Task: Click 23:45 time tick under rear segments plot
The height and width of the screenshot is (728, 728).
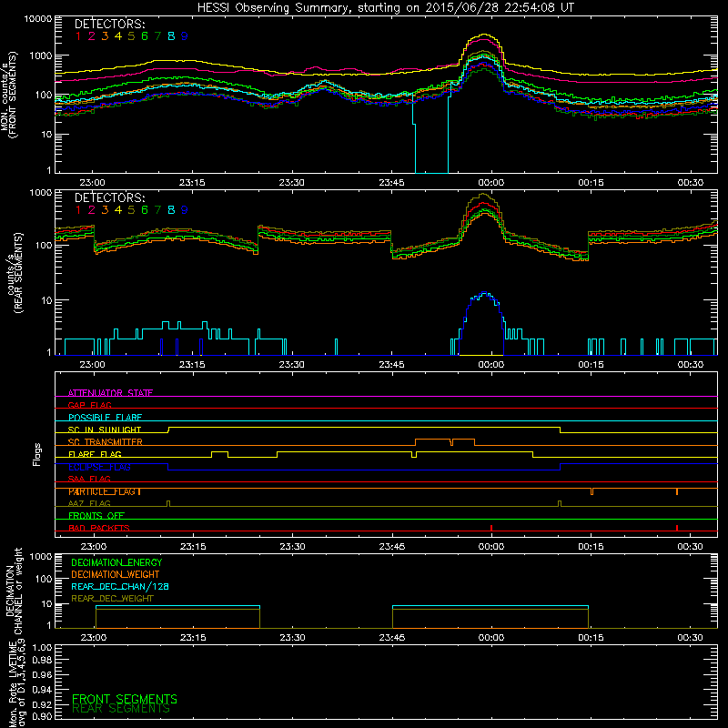Action: tap(391, 365)
